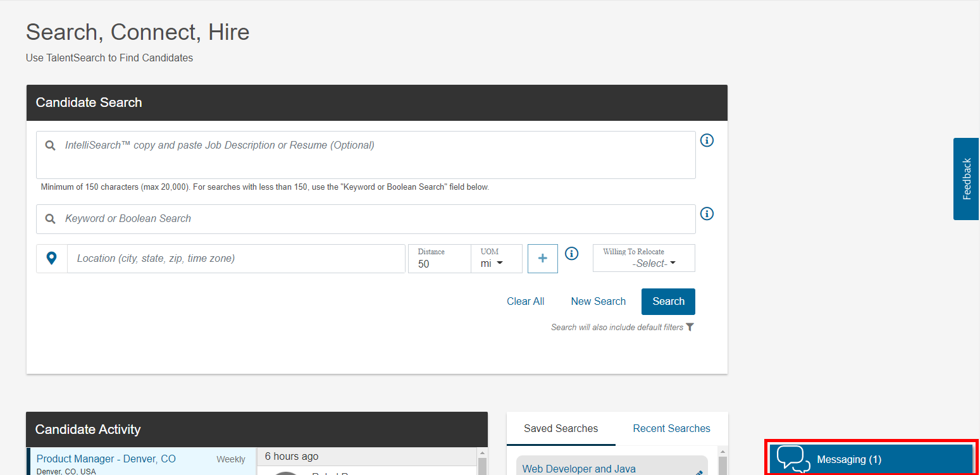Open the Recent Searches tab
This screenshot has height=475, width=980.
point(671,429)
